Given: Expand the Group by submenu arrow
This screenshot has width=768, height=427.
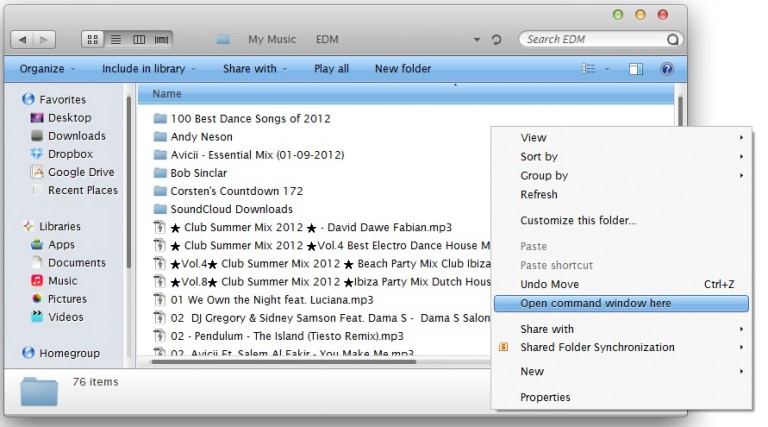Looking at the screenshot, I should tap(741, 175).
